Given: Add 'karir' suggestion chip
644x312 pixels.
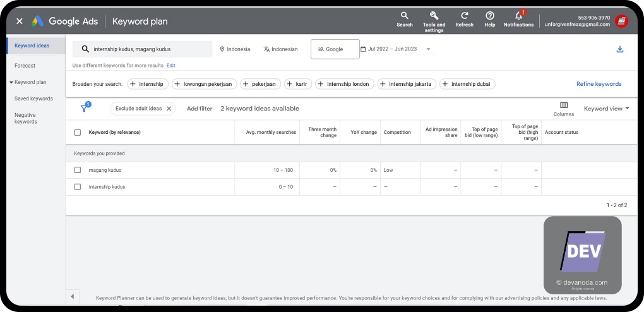Looking at the screenshot, I should (x=298, y=84).
